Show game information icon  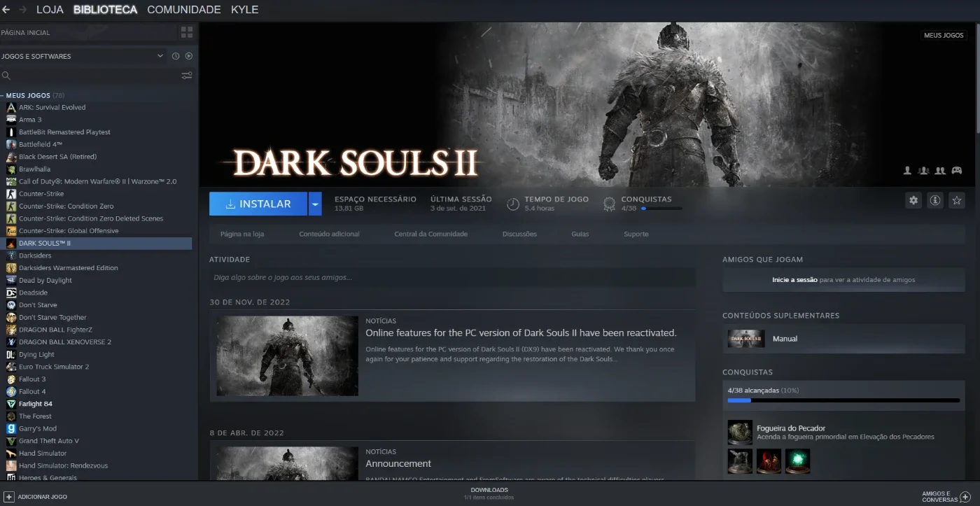click(935, 200)
